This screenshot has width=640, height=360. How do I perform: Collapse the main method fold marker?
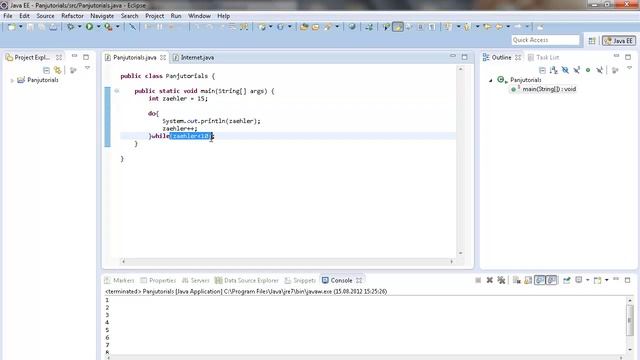(x=117, y=91)
